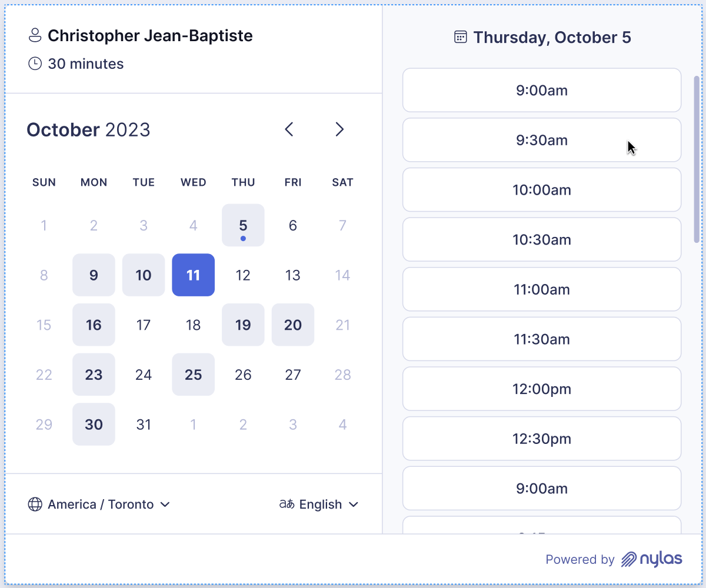Click the calendar icon beside Thursday, October 5
Viewport: 706px width, 588px height.
coord(461,38)
